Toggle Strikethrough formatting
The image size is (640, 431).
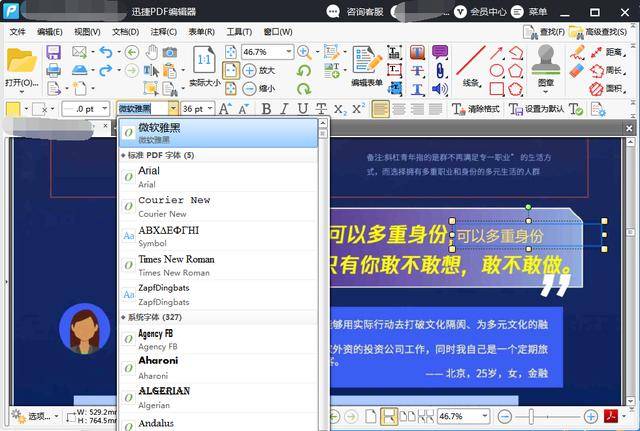coord(321,109)
